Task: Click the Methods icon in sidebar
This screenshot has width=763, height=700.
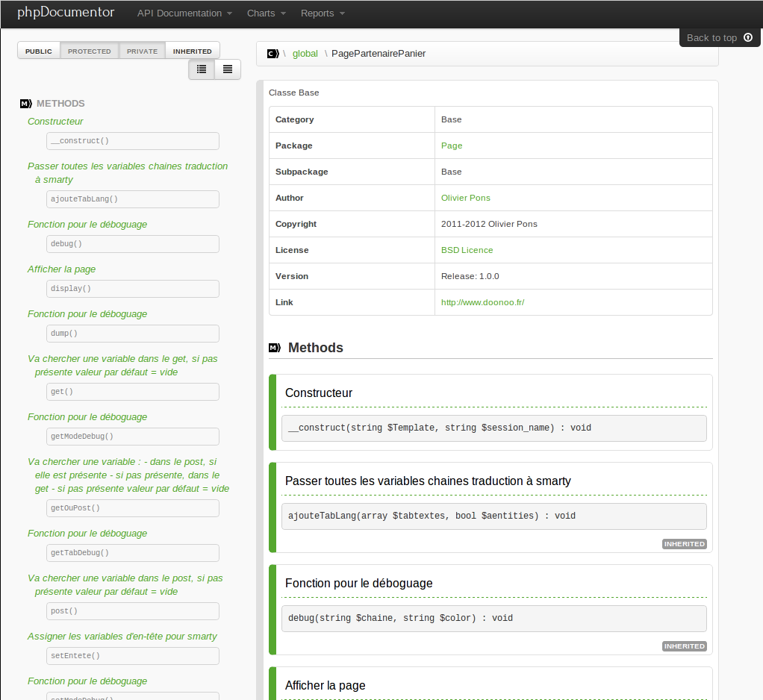Action: coord(26,104)
